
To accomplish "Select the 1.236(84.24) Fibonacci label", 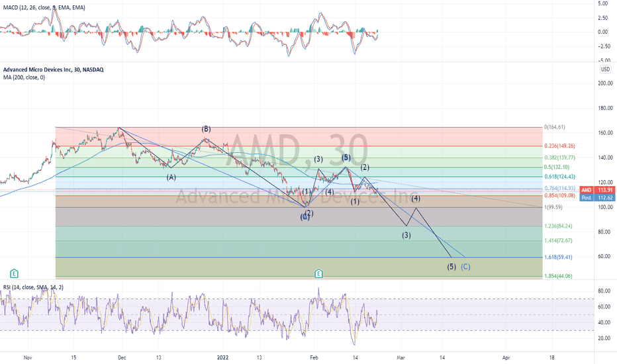I will pyautogui.click(x=558, y=226).
